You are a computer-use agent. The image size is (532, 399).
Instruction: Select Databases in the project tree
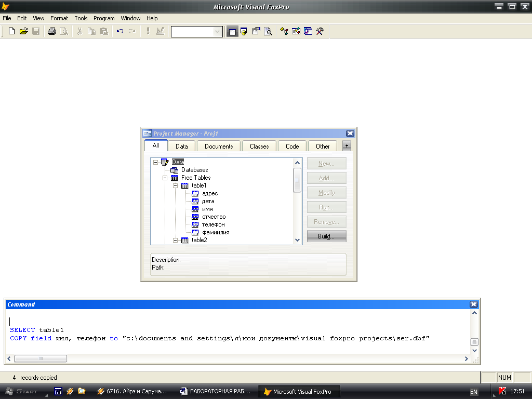tap(194, 170)
